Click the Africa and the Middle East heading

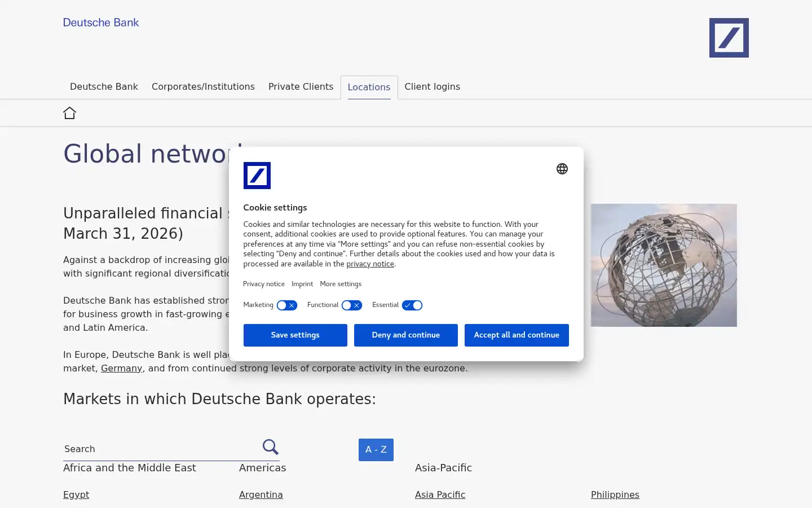pos(130,467)
